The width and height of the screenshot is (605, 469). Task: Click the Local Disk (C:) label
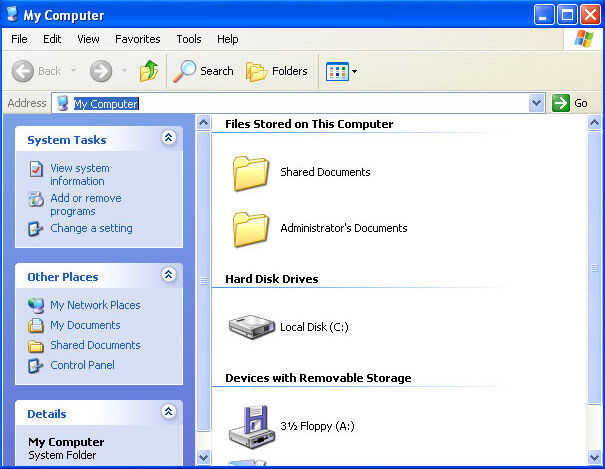pyautogui.click(x=314, y=327)
